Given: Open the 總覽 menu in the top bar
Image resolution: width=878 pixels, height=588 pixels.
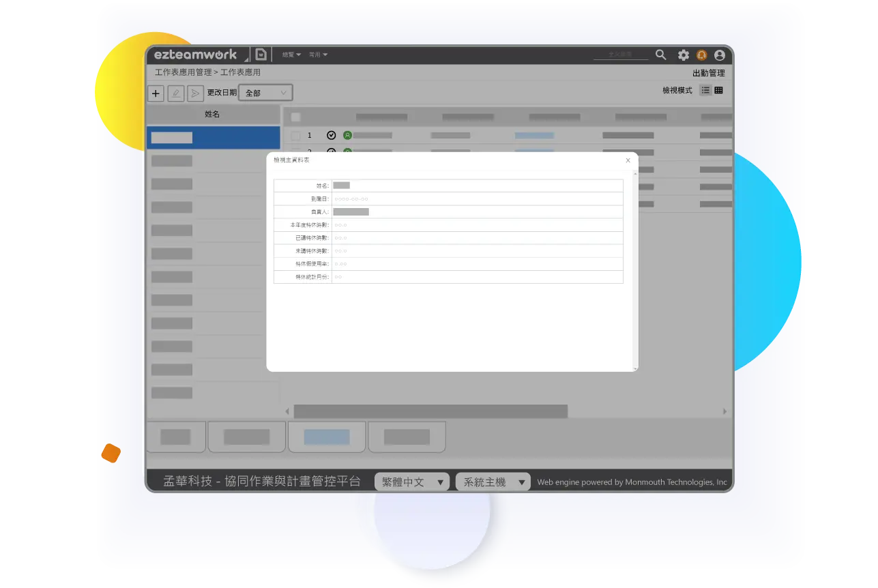Looking at the screenshot, I should pos(291,55).
